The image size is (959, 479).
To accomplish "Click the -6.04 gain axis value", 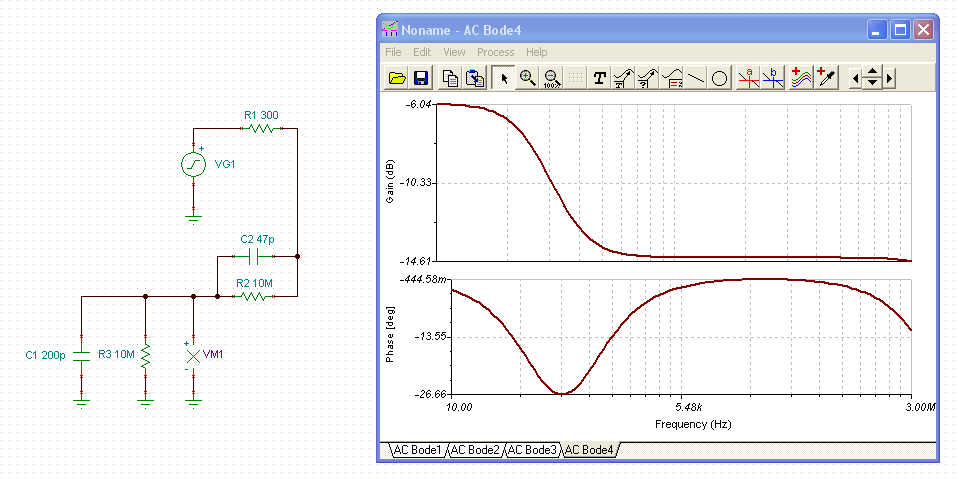I will coord(419,105).
